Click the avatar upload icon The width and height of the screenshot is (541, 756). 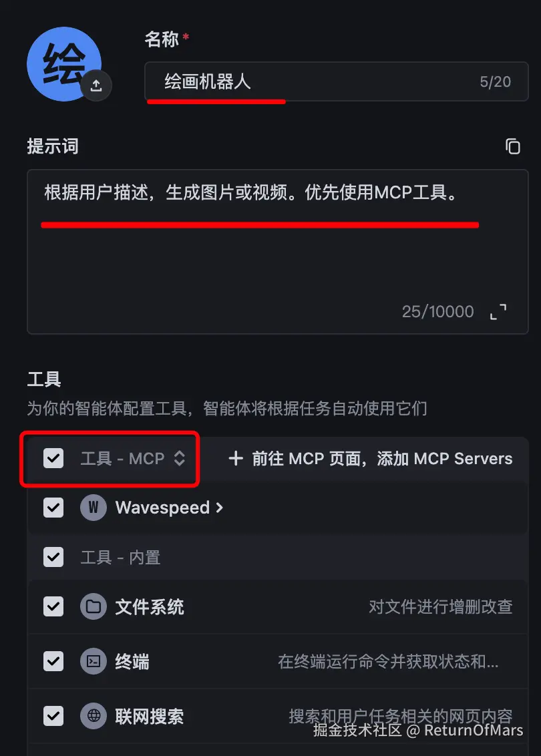(96, 85)
